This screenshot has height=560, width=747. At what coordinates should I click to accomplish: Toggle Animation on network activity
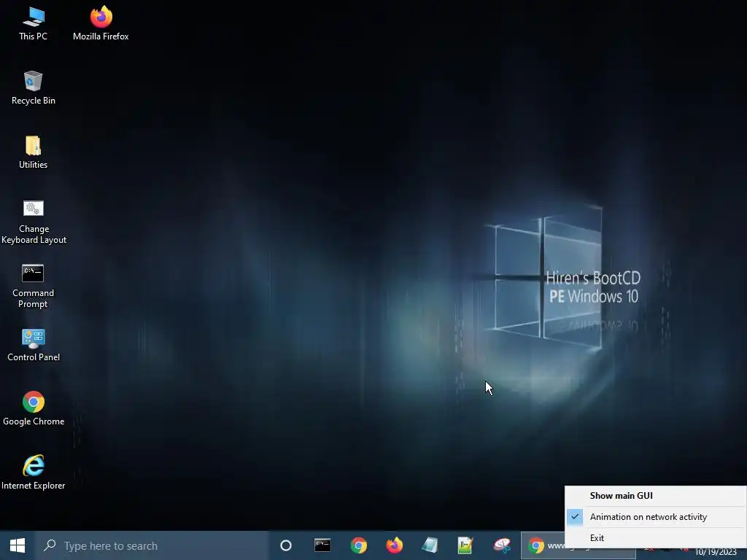pos(656,517)
